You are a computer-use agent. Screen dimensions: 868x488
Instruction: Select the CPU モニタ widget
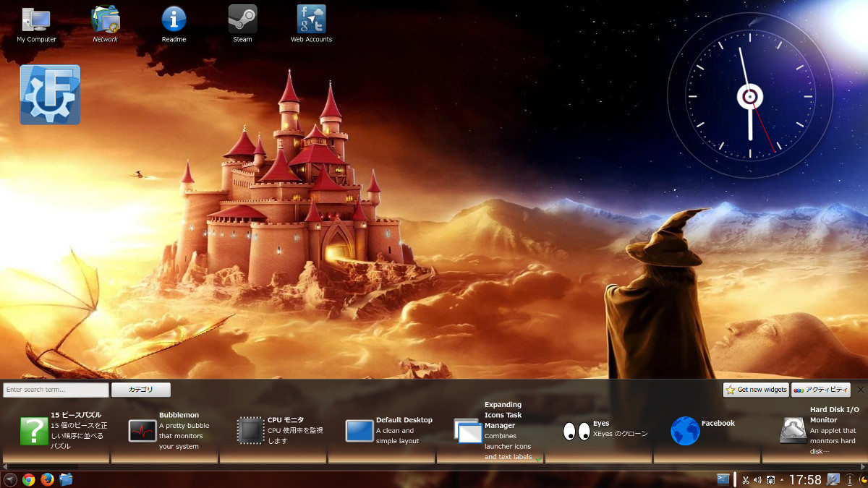coord(273,431)
